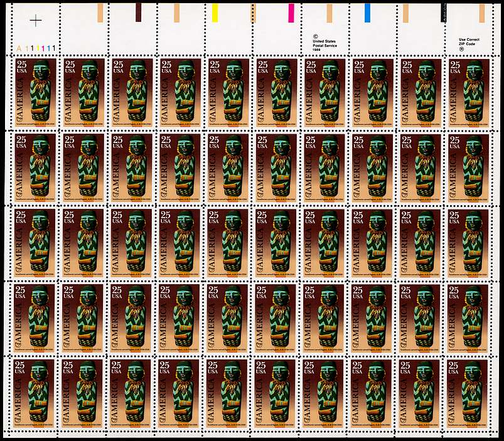504x441 pixels.
Task: Click the Use Correct ZIP Code text
Action: [469, 41]
